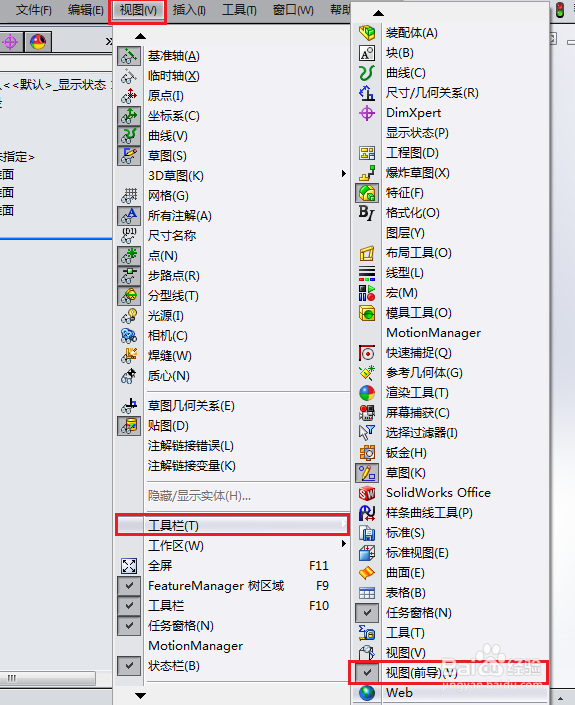Click the 渲染工具(T) render tools icon
The image size is (575, 705).
click(367, 393)
